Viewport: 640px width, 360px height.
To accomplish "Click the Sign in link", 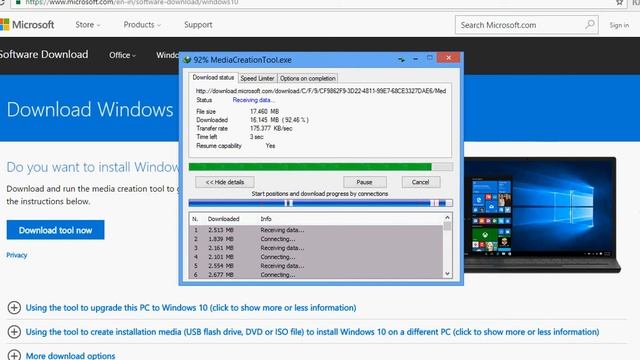I will (619, 25).
